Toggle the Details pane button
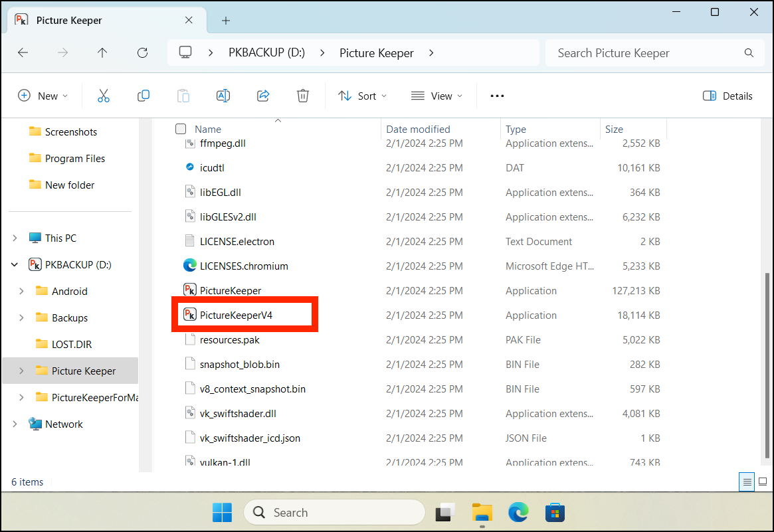The image size is (774, 532). click(727, 96)
